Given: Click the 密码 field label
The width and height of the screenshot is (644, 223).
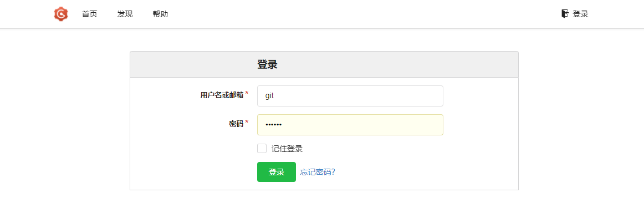Looking at the screenshot, I should (x=236, y=124).
